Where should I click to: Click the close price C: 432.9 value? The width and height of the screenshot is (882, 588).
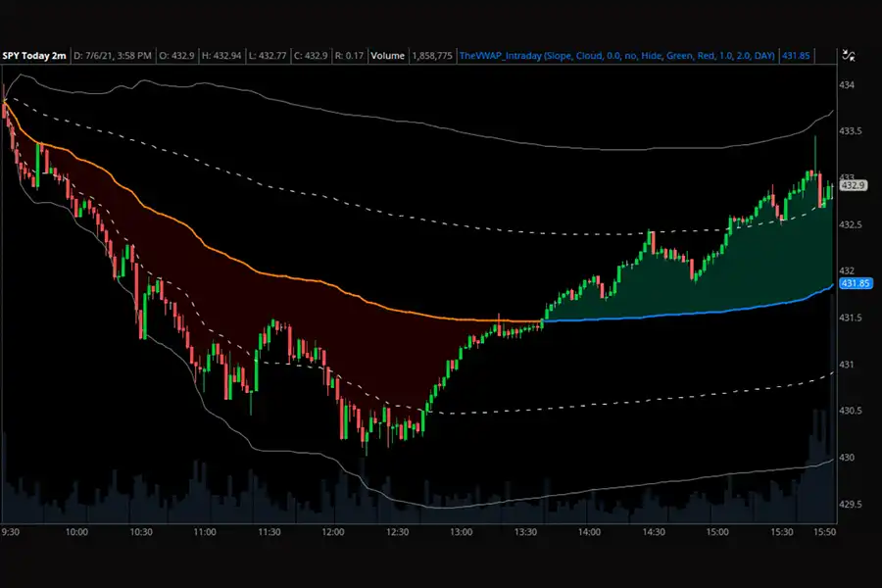point(311,56)
